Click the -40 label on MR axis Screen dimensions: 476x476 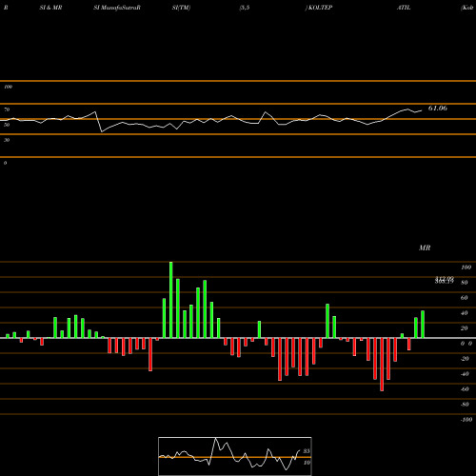pos(465,374)
